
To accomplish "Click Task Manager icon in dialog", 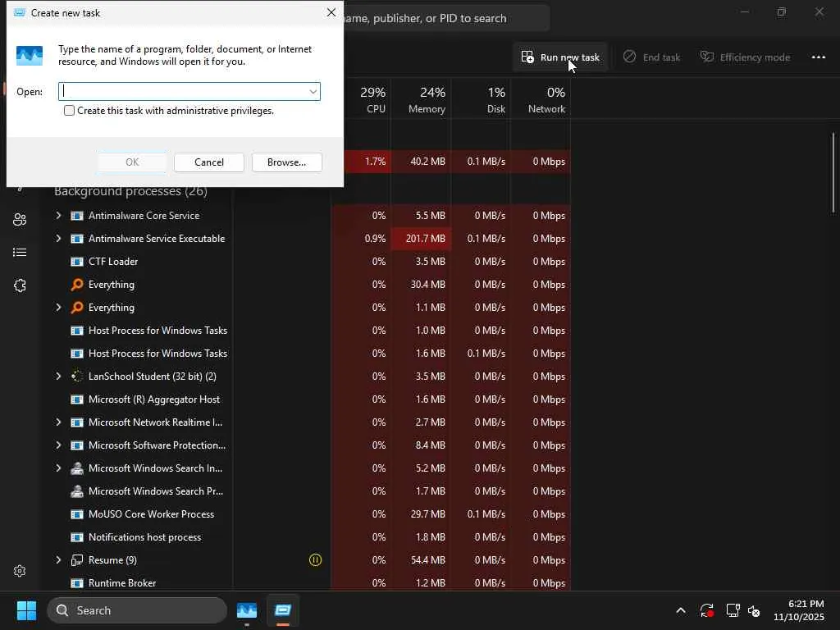I will click(30, 56).
